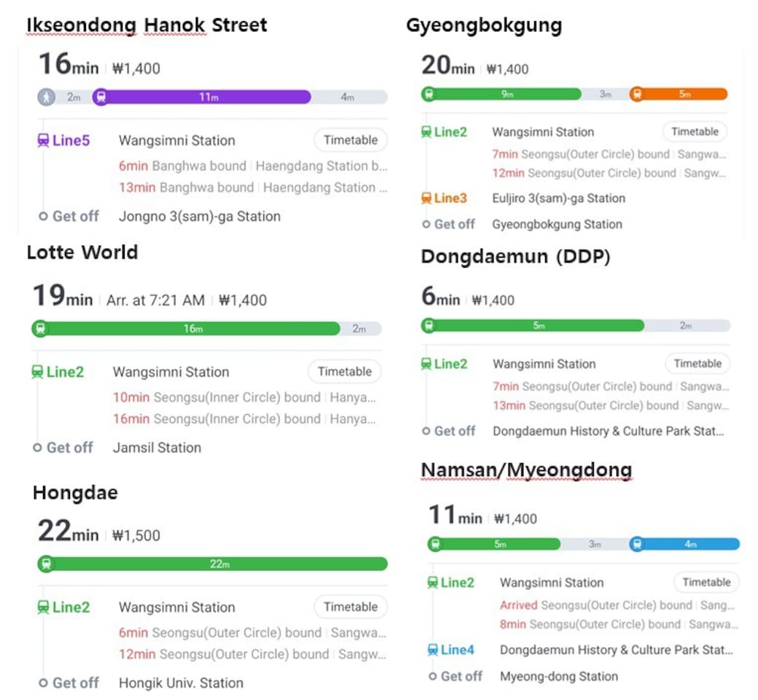
Task: Open the Timetable for Ikseondong Line5 route
Action: click(351, 140)
